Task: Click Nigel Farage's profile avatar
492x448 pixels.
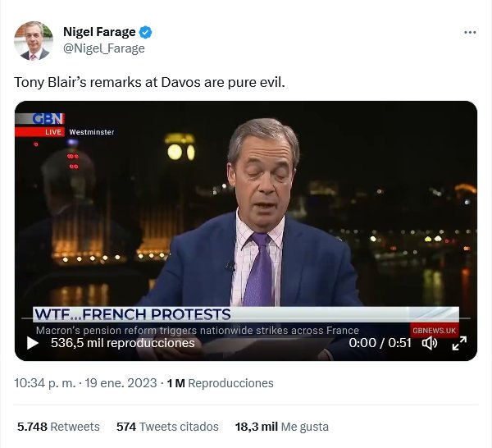Action: [34, 40]
